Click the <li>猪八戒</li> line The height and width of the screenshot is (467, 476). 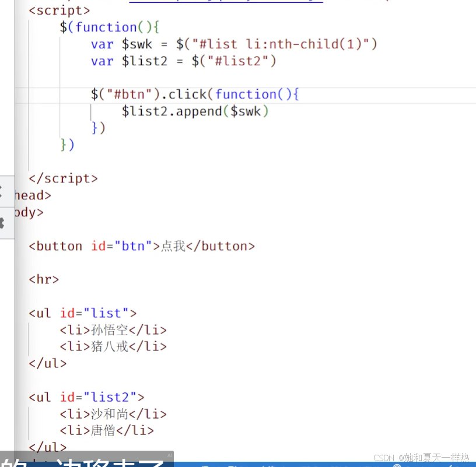tap(113, 347)
